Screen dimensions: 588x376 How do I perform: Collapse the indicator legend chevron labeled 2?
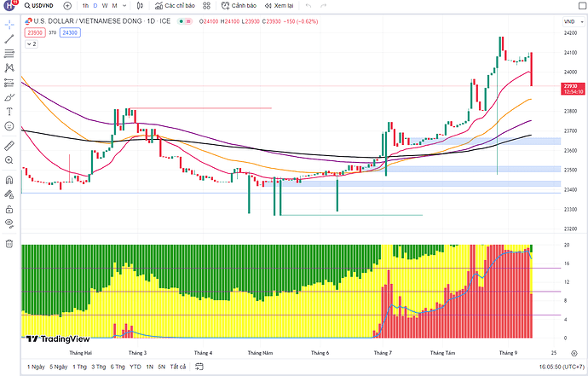(32, 43)
